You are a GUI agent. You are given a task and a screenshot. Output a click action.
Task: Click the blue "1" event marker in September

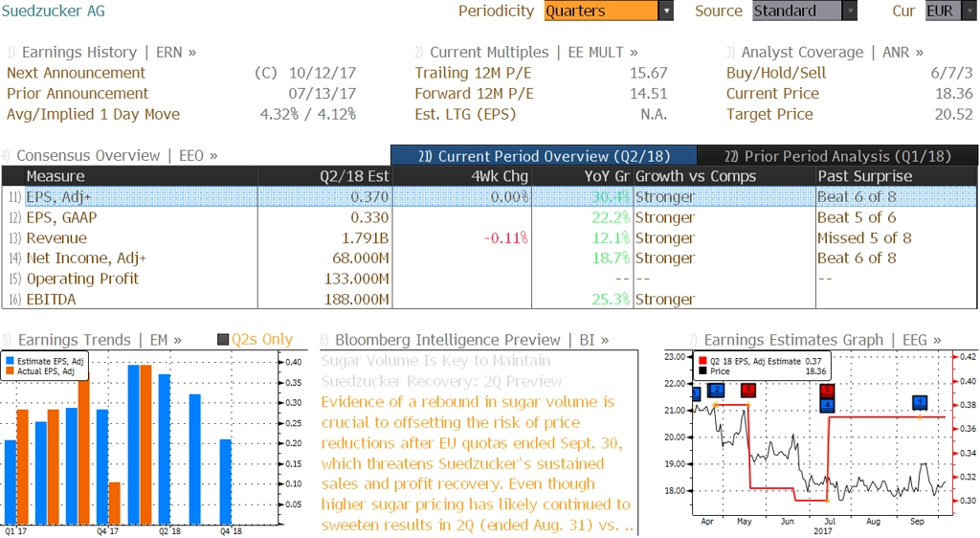tap(920, 402)
